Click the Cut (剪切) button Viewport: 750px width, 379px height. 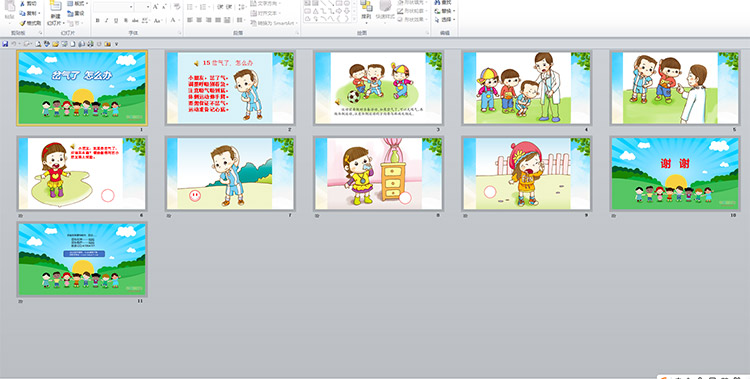click(28, 3)
